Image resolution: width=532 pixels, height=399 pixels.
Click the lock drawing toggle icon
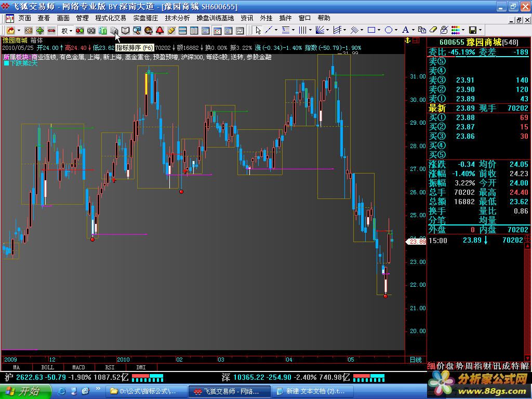tap(443, 30)
